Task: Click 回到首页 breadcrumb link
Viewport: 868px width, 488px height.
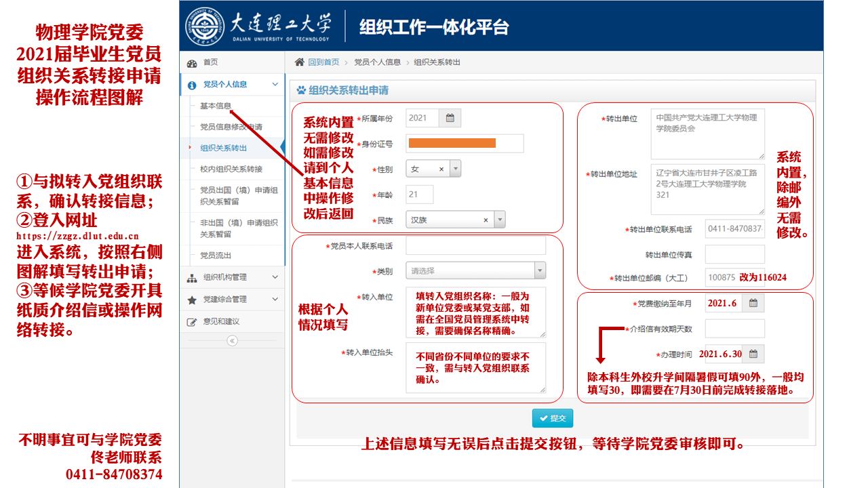Action: click(x=323, y=62)
